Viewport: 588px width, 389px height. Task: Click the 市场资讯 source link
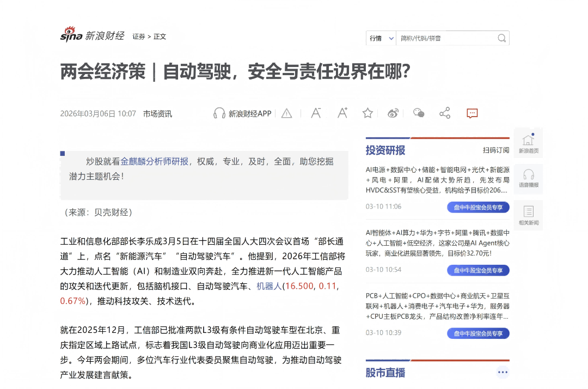point(157,114)
